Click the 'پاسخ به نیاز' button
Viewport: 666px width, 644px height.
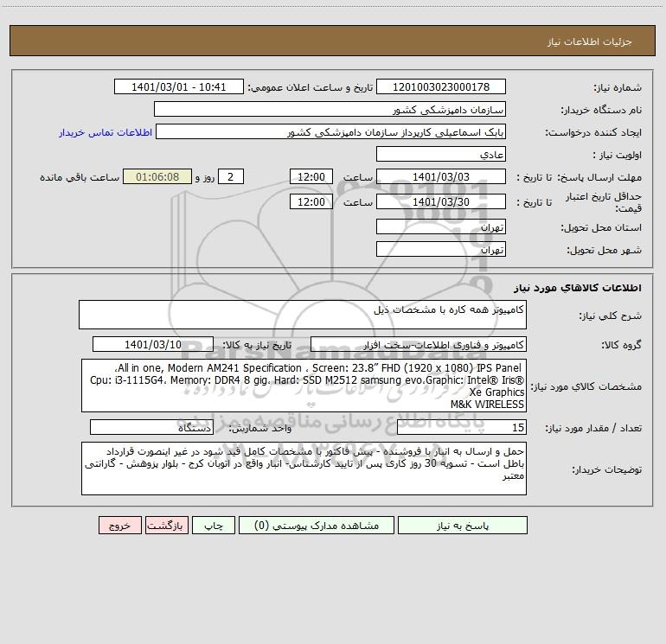tap(463, 526)
